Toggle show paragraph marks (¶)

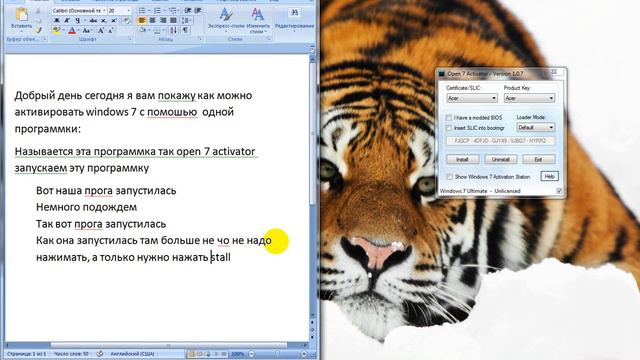(185, 30)
